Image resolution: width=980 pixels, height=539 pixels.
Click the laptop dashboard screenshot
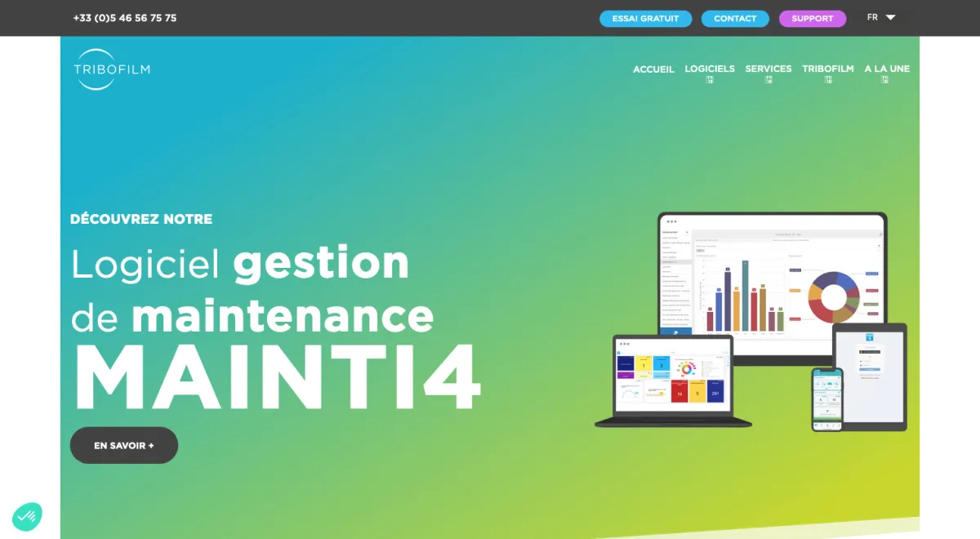[673, 381]
